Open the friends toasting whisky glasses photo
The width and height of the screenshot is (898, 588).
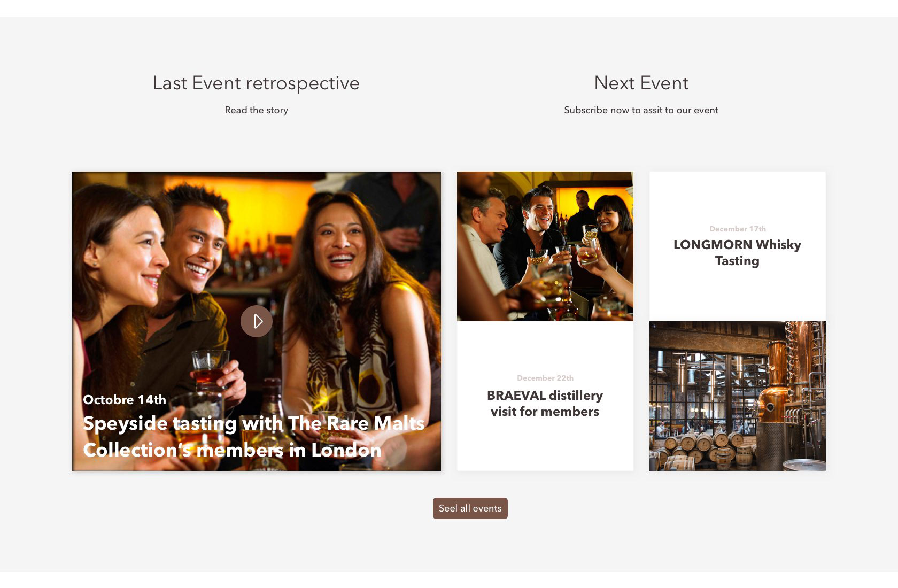click(x=545, y=246)
